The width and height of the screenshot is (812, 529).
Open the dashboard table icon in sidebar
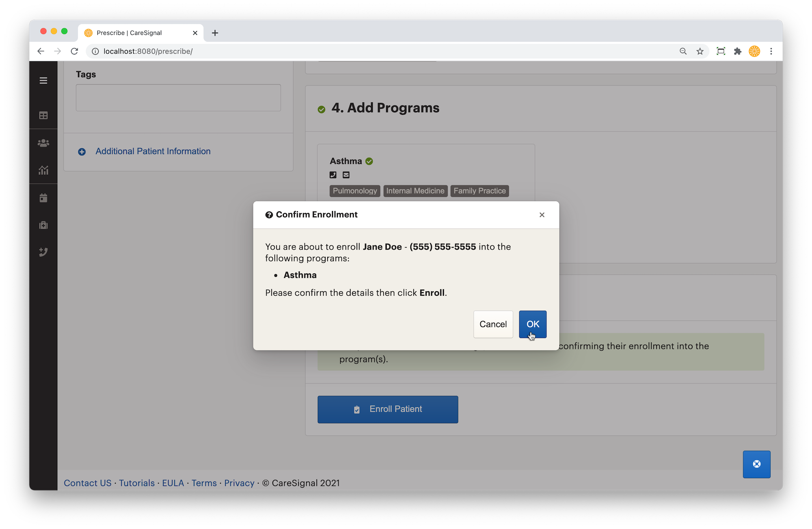click(43, 116)
